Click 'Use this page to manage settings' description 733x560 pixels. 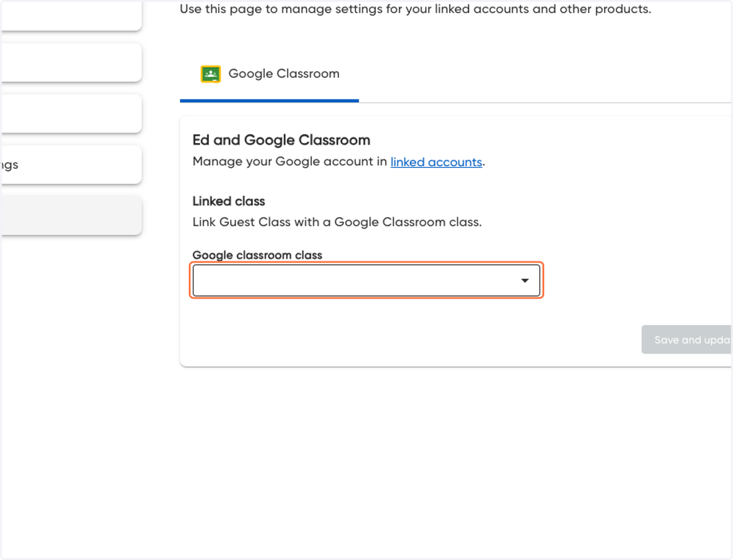click(x=415, y=9)
